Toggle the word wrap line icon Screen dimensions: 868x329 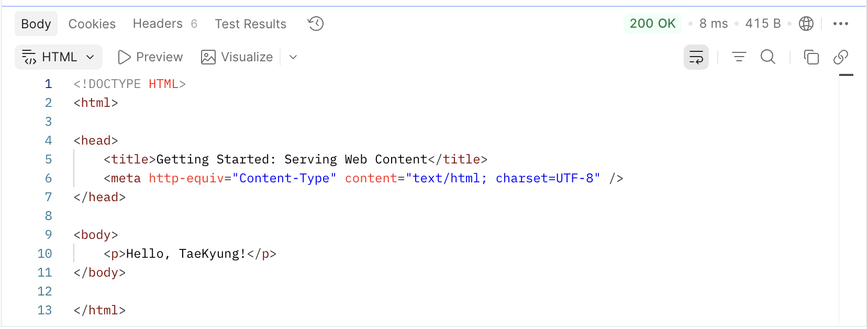[696, 57]
